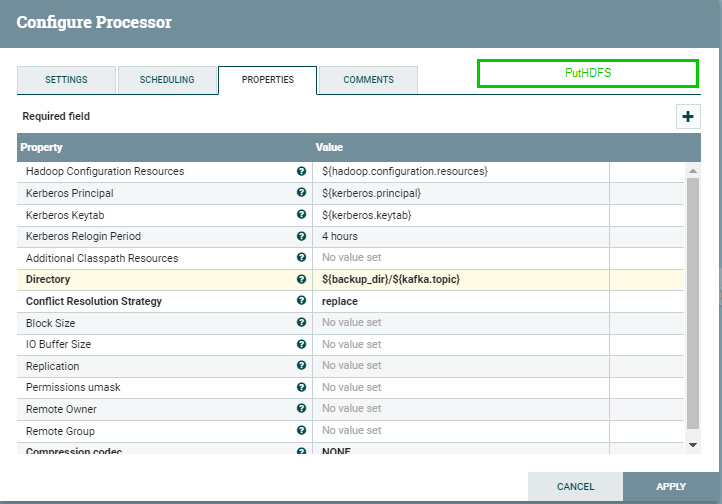Change the Conflict Resolution Strategy replace value
Viewport: 722px width, 504px height.
460,301
